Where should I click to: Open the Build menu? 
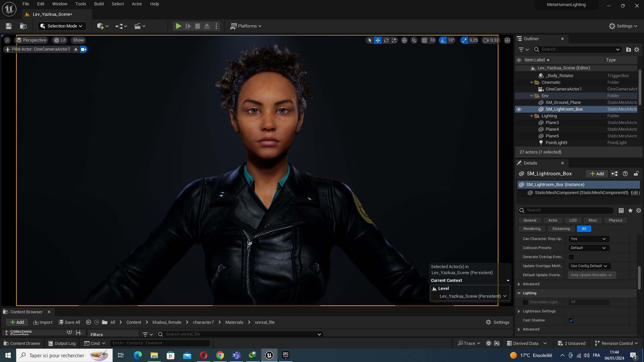pos(99,4)
